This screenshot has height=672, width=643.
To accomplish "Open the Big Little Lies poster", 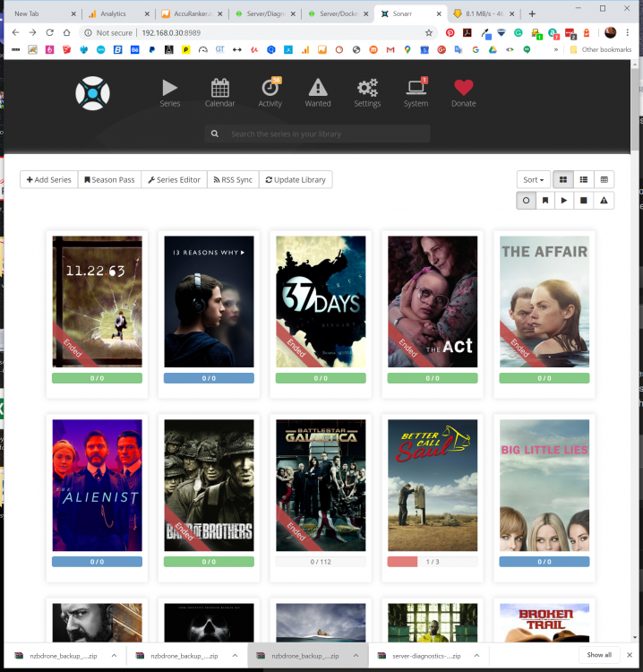I will (x=544, y=485).
